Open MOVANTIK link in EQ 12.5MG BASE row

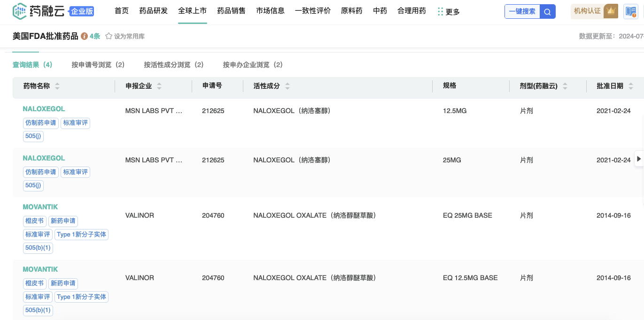[40, 269]
